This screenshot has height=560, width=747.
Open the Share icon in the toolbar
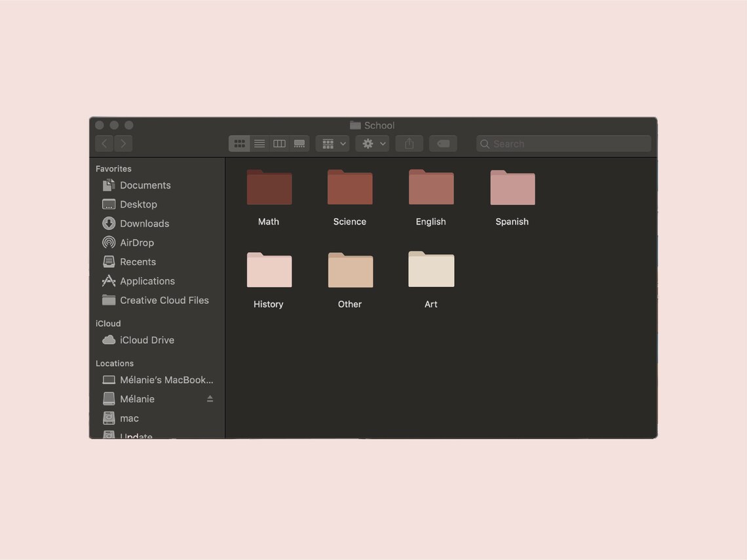(409, 143)
